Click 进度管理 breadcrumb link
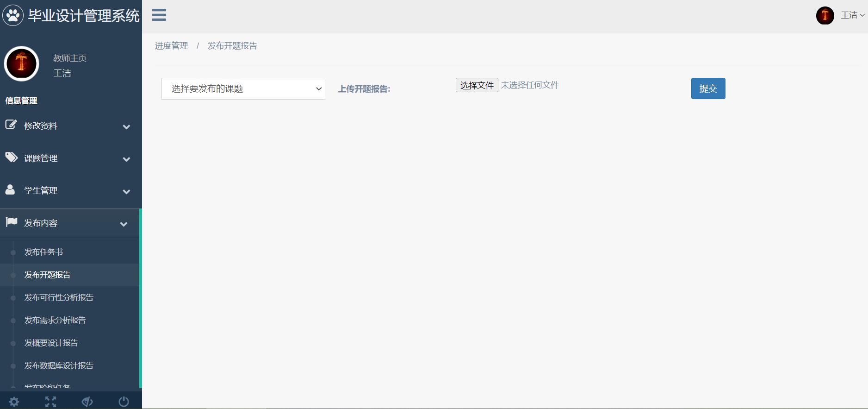 coord(171,46)
